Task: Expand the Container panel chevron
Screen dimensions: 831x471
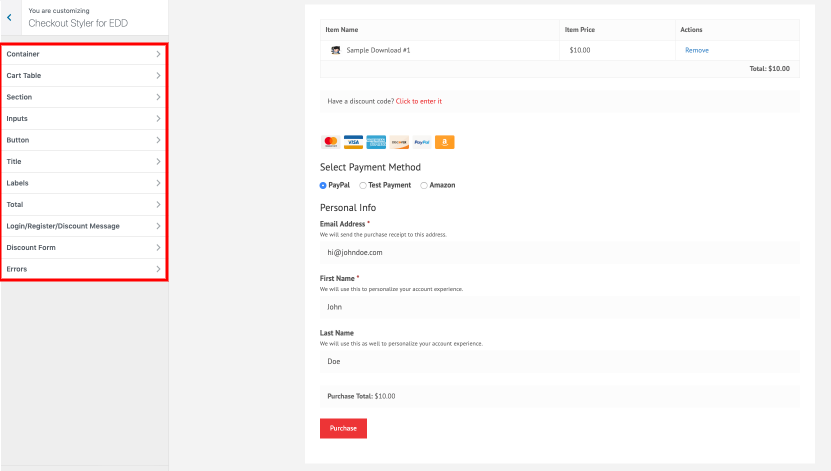Action: click(158, 54)
